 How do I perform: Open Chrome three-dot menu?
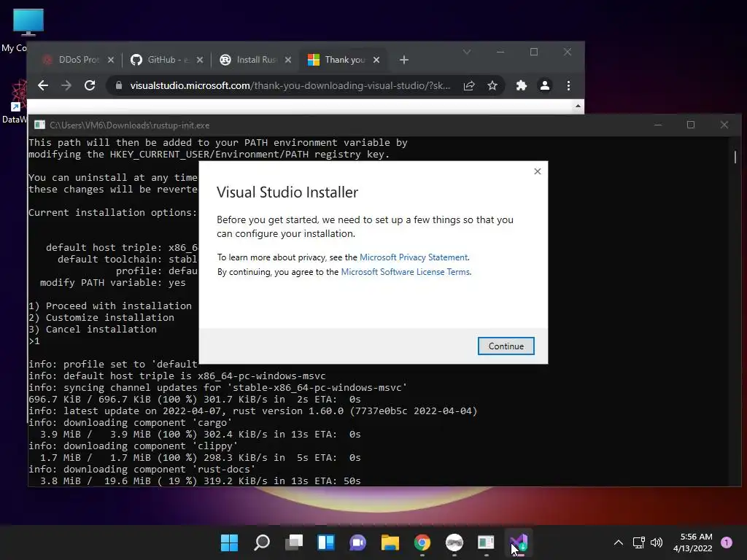(568, 86)
